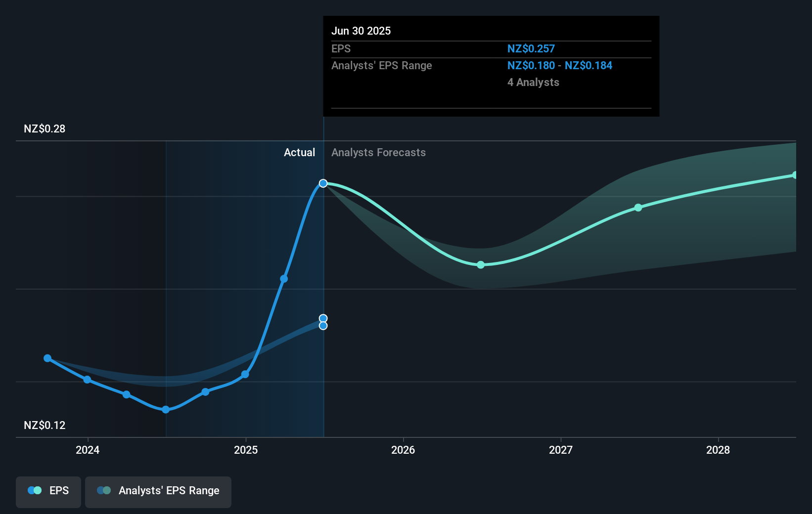Click the earliest 2023 EPS data point
The image size is (812, 514).
[47, 358]
